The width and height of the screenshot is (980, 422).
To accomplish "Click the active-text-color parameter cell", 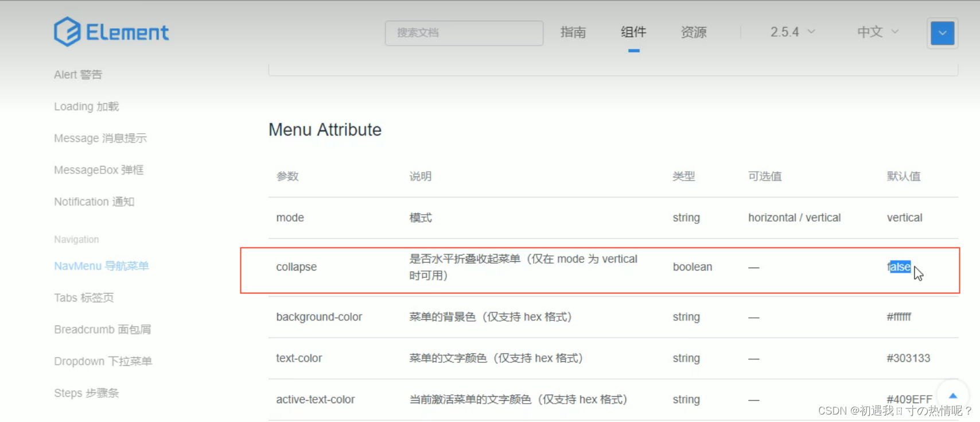I will pyautogui.click(x=316, y=400).
